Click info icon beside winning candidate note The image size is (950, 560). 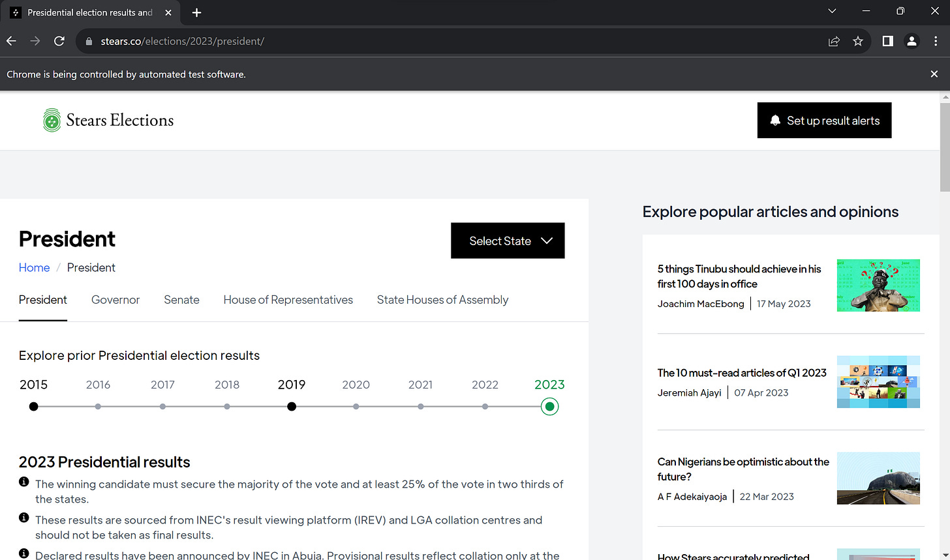pos(24,482)
